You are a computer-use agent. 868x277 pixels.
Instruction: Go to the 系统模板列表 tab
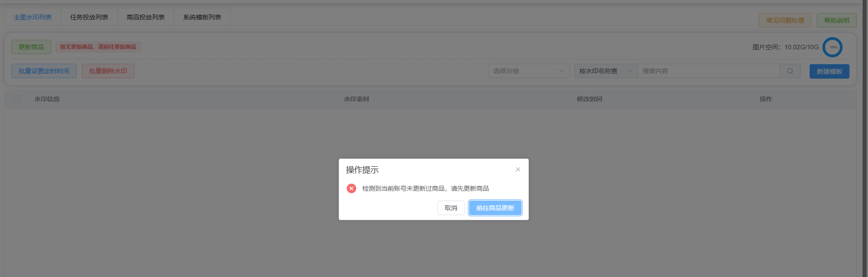click(202, 17)
